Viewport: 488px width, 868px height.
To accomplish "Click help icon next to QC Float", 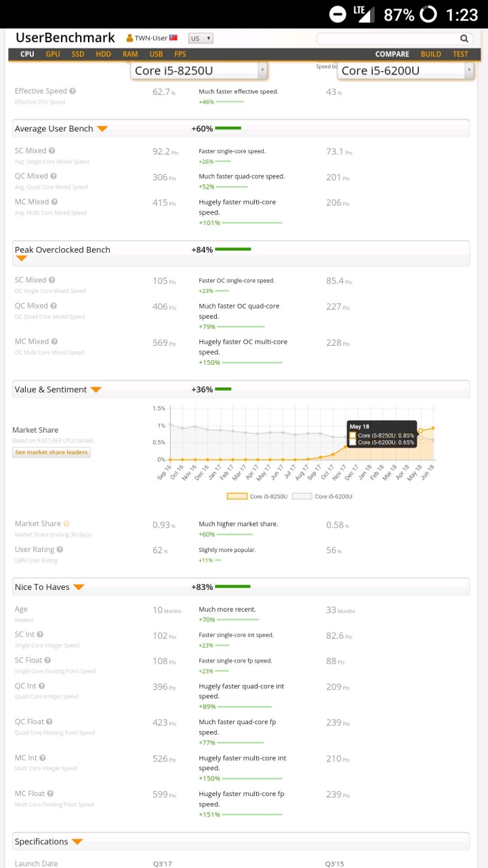I will click(49, 722).
